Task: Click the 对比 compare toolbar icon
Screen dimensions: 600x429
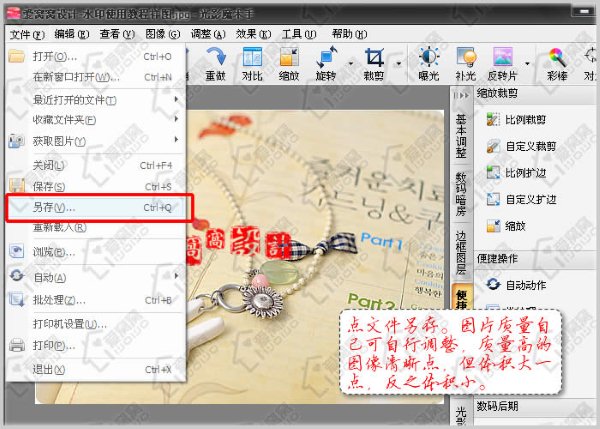Action: pyautogui.click(x=252, y=64)
